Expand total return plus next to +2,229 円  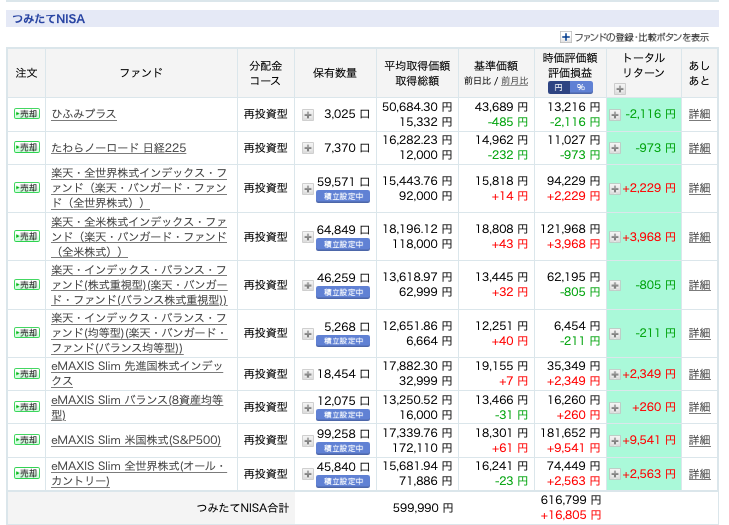tap(615, 189)
